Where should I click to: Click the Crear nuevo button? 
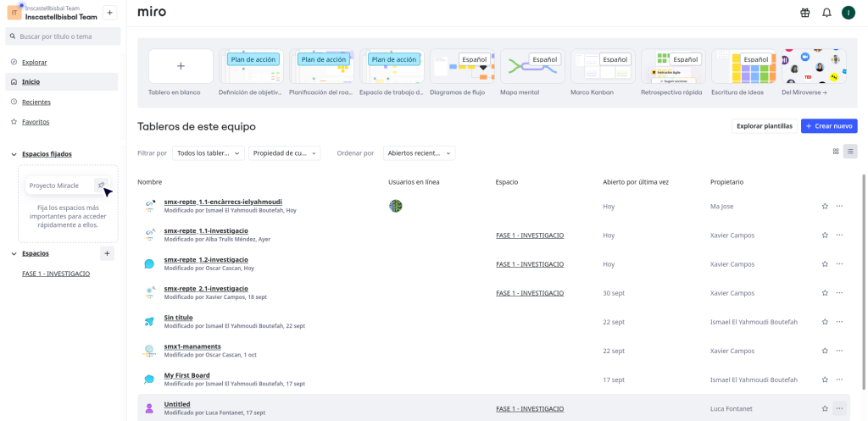[829, 126]
